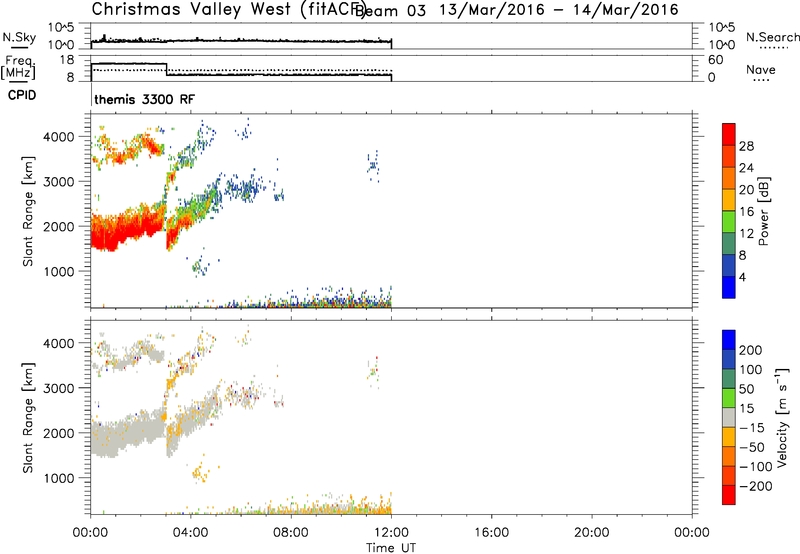Click the 20 label on the power color bar
Screen dimensions: 800x554
point(746,190)
